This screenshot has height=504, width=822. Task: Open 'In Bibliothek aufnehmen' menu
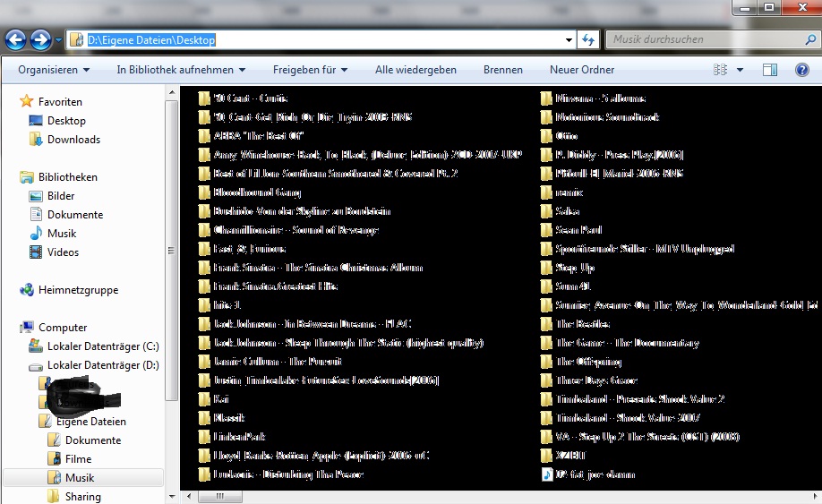click(x=181, y=70)
